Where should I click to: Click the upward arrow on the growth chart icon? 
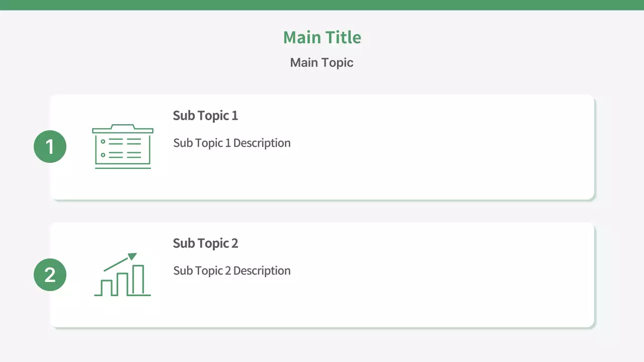tap(132, 256)
